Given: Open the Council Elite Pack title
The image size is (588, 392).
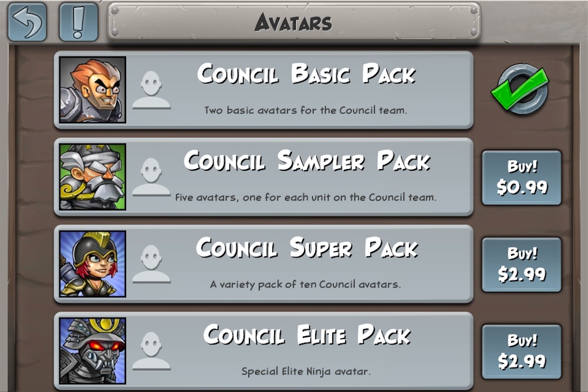Looking at the screenshot, I should point(307,334).
